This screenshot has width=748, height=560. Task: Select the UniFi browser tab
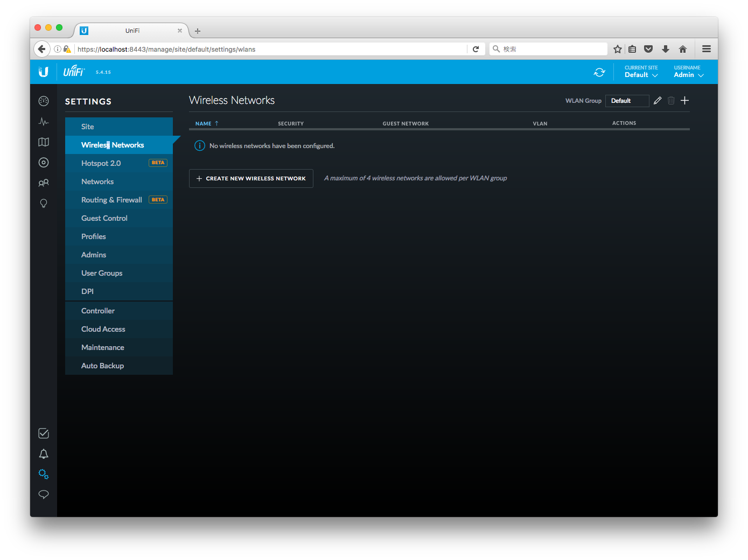coord(132,31)
